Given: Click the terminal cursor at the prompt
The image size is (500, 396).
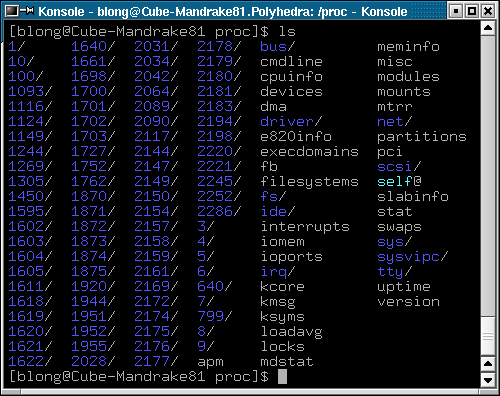Looking at the screenshot, I should [x=282, y=377].
